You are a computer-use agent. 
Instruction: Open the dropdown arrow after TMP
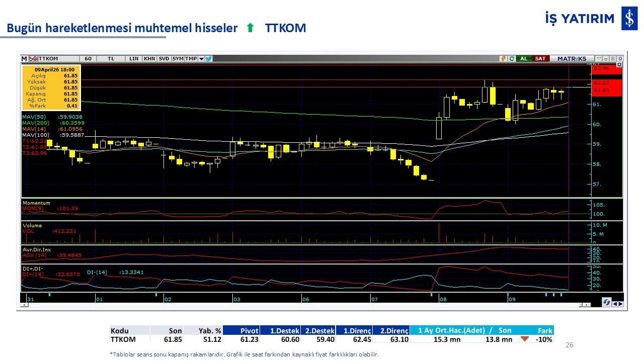(x=201, y=59)
